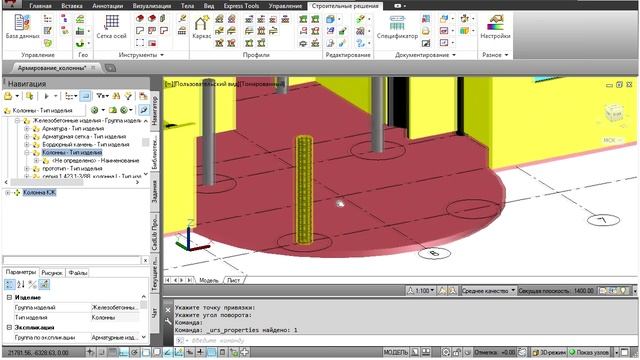
Task: Click the highlight bulb icon in Навигация toolbar
Action: pos(129,96)
